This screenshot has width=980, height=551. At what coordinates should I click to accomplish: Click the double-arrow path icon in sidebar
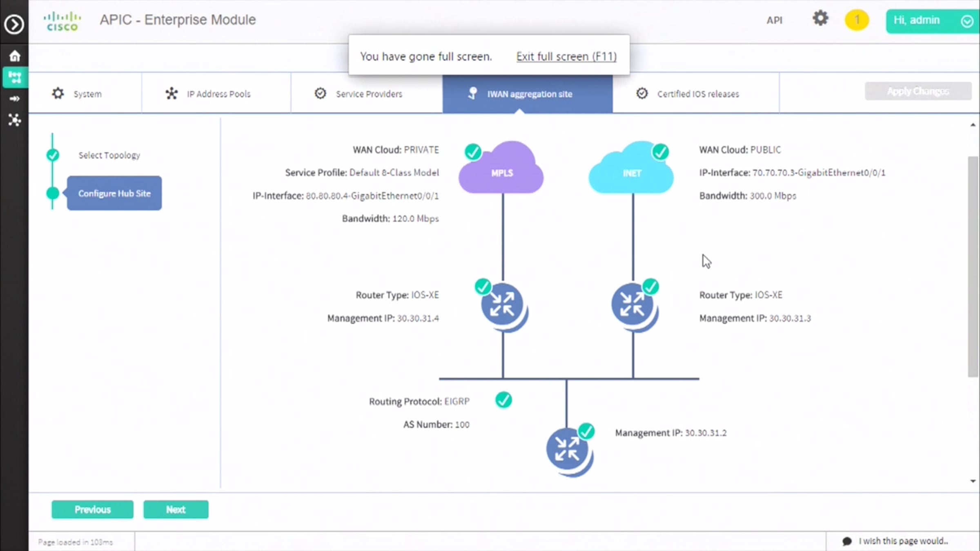pos(15,99)
